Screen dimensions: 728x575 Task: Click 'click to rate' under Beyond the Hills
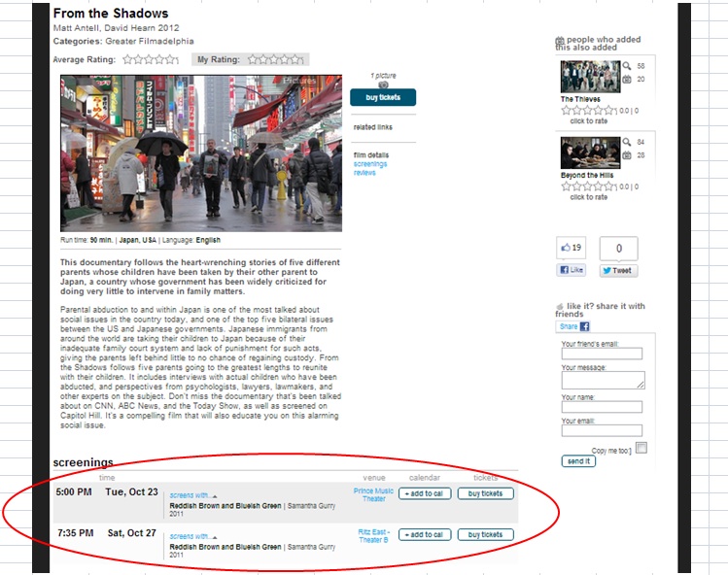tap(589, 197)
